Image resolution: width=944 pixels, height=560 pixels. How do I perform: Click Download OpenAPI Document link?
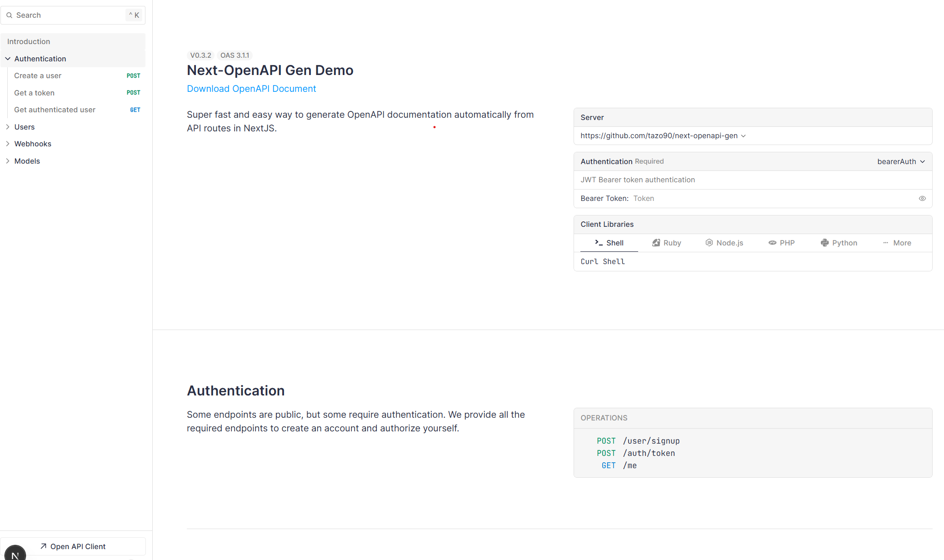(251, 89)
